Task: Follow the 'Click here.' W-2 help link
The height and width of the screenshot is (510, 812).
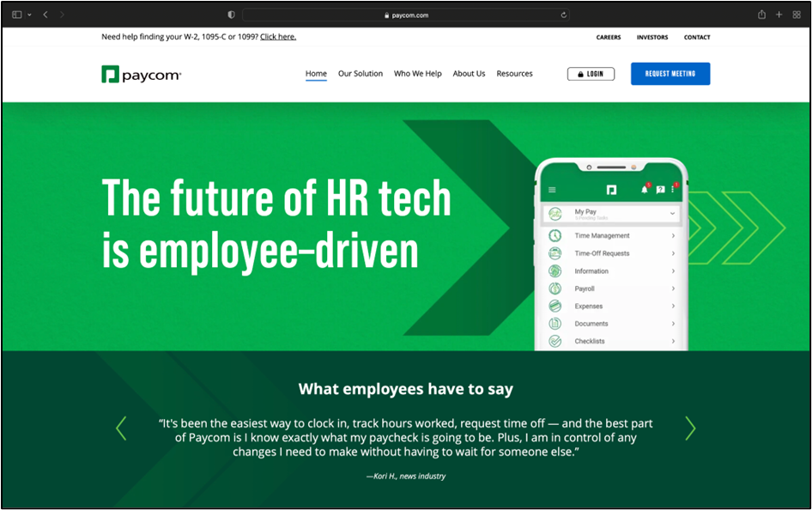Action: 278,37
